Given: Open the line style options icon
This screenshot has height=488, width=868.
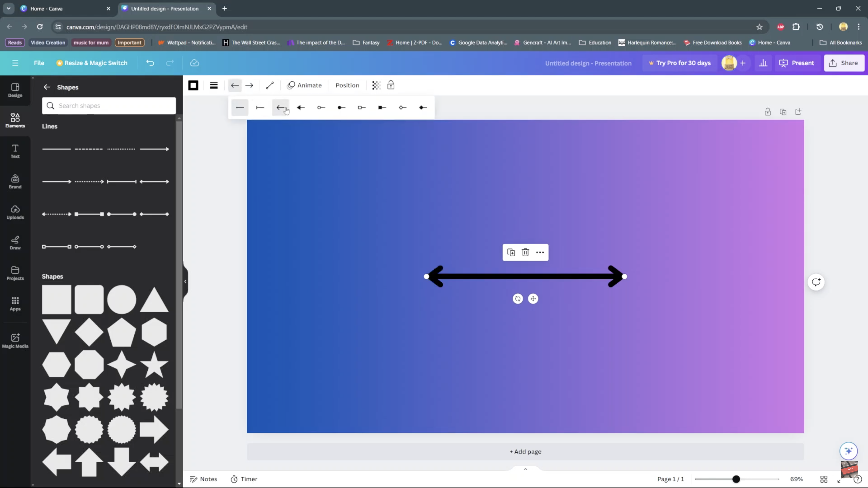Looking at the screenshot, I should pos(214,86).
